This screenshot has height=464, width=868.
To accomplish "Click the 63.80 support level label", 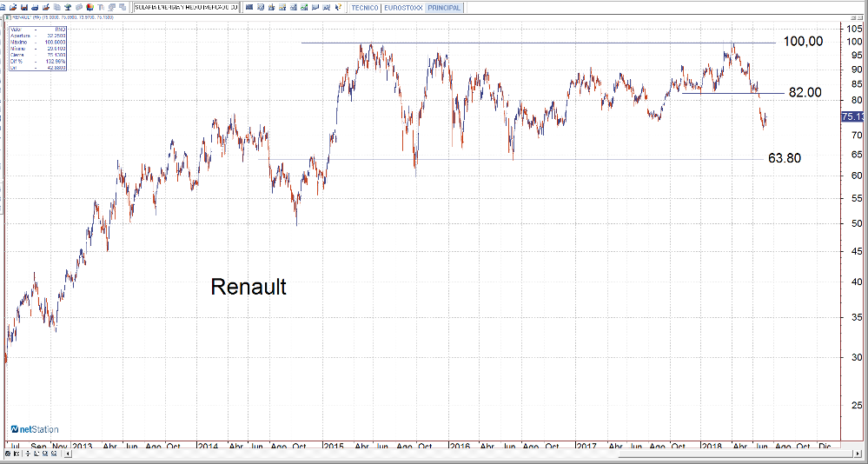I will [x=785, y=158].
